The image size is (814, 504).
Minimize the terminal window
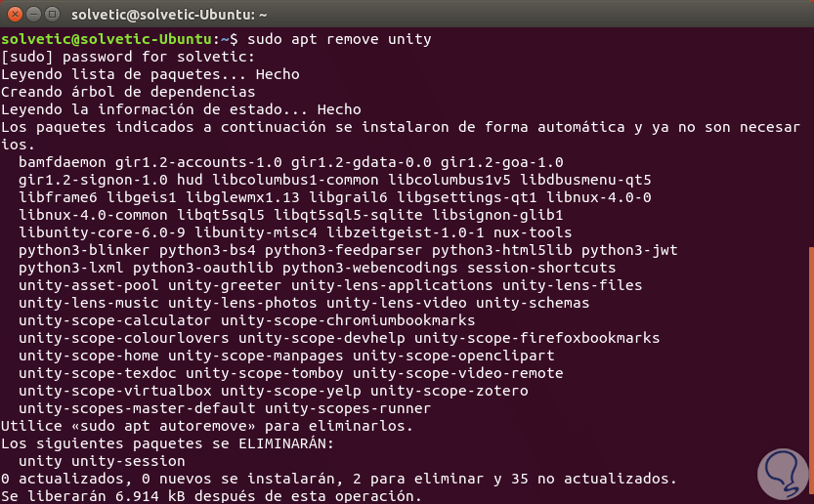35,14
